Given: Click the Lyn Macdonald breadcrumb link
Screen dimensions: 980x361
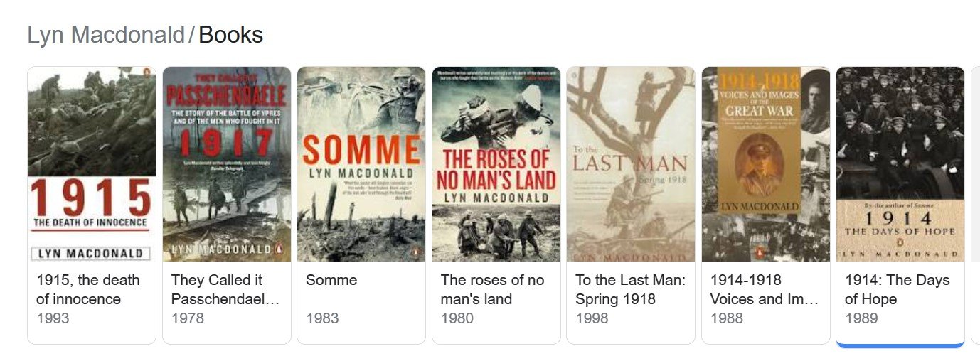Looking at the screenshot, I should point(106,34).
